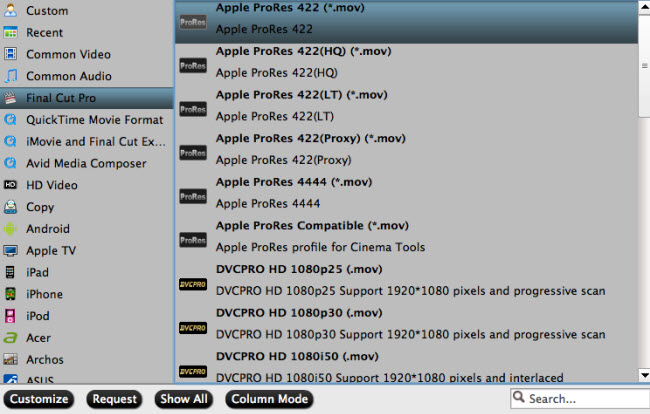650x414 pixels.
Task: Open the iMovie and Final Cut Ex... category
Action: 87,142
